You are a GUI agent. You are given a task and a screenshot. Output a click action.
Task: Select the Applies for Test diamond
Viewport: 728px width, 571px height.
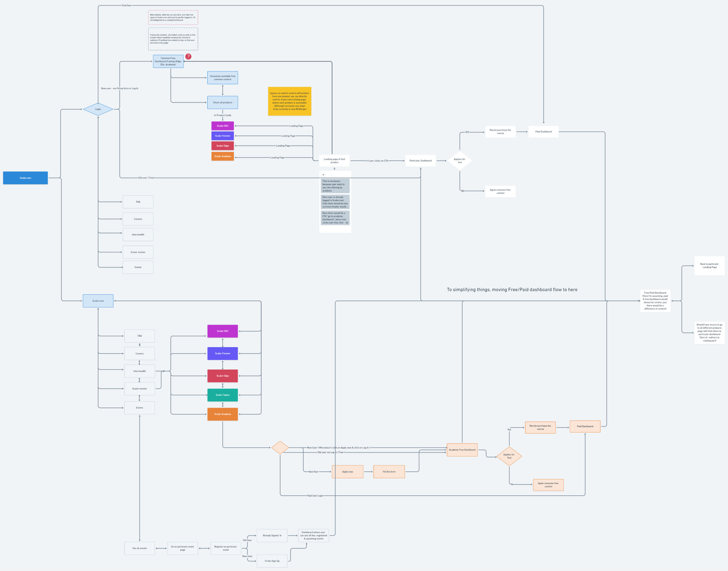click(x=460, y=160)
